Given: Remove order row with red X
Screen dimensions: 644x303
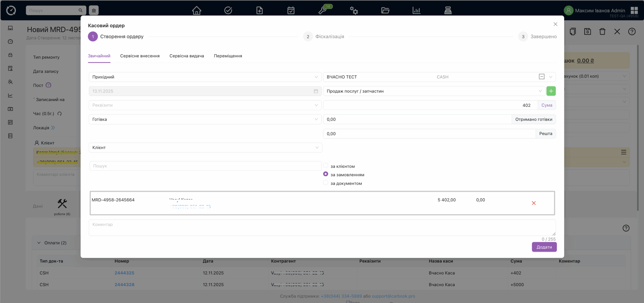Looking at the screenshot, I should (534, 203).
